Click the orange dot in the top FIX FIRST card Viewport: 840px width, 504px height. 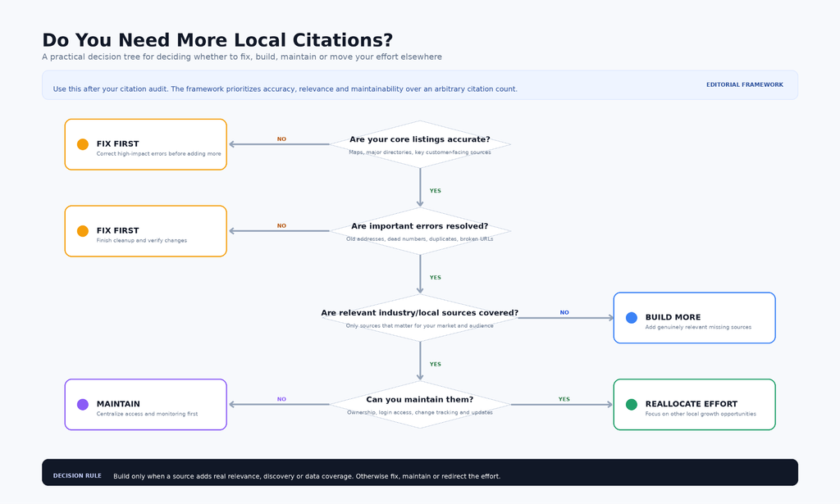click(83, 144)
